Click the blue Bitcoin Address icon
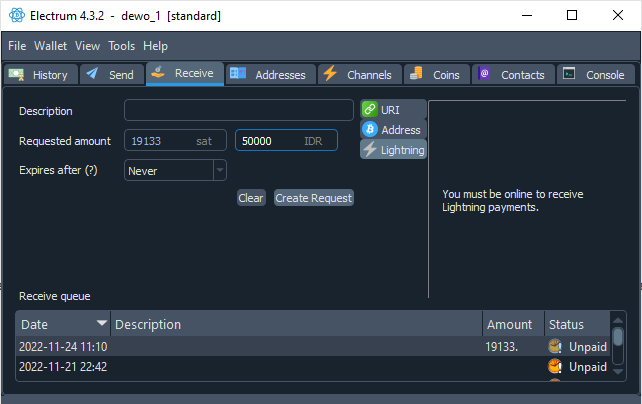 coord(370,129)
